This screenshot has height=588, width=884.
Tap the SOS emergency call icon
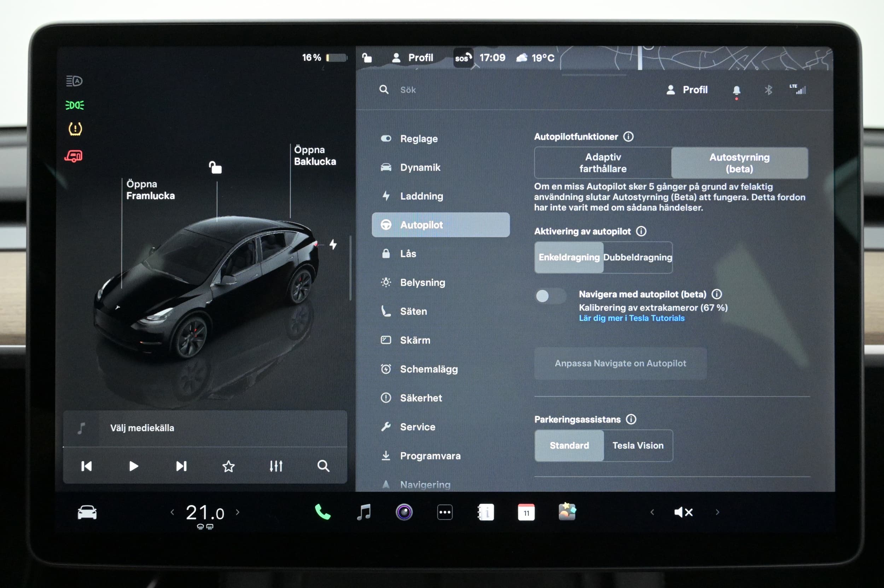[x=463, y=58]
